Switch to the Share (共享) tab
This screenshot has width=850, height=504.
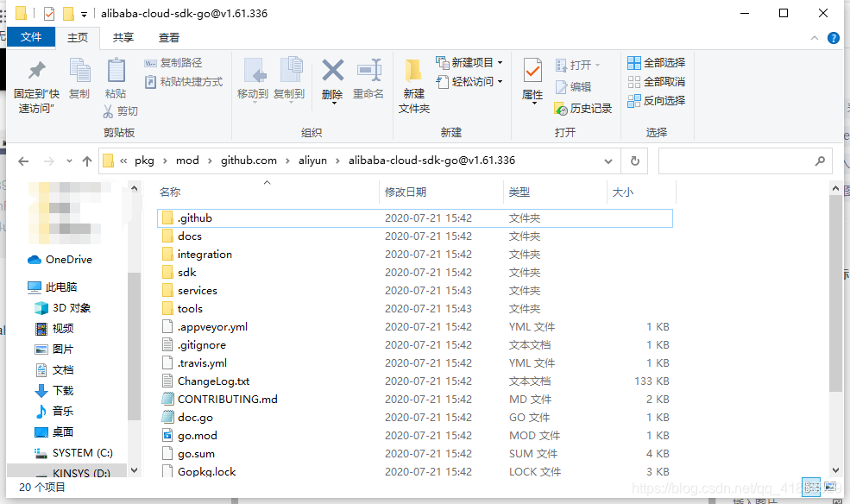(123, 37)
